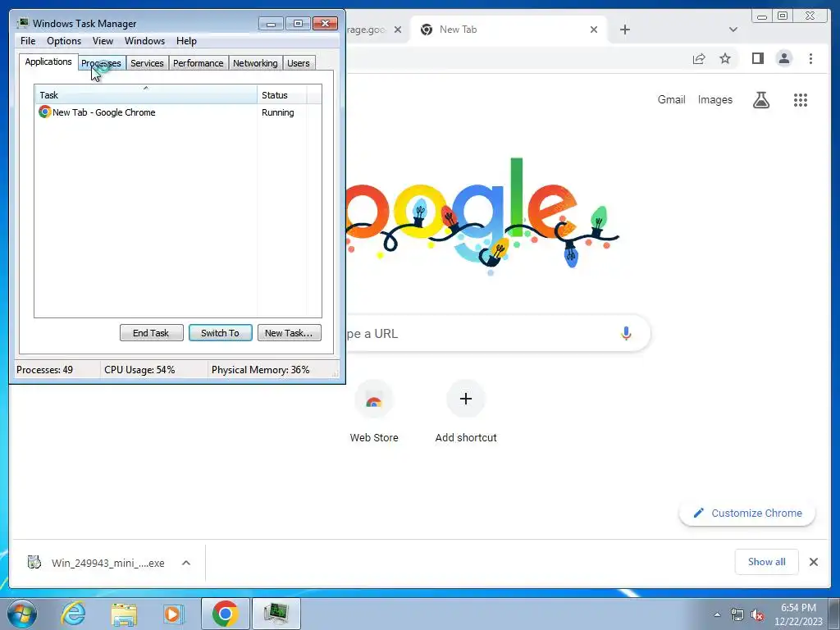Click the Processes: 49 status bar entry

coord(44,370)
